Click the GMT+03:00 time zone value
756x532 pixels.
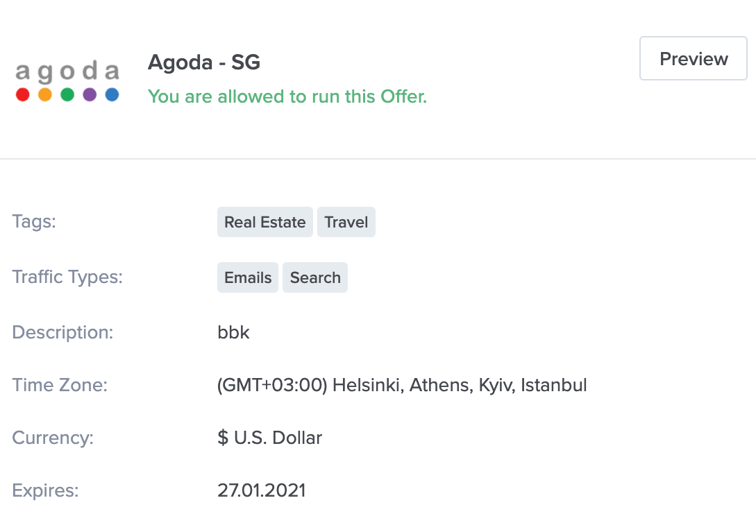[x=402, y=386]
